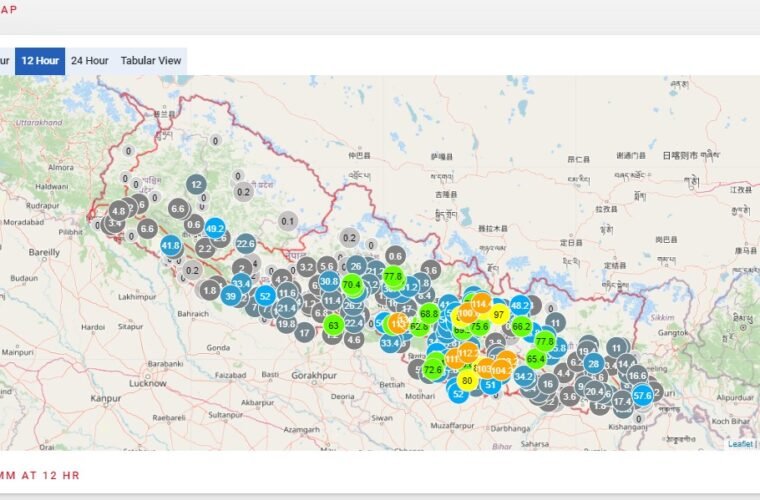Open the blue 57.6 station marker
The height and width of the screenshot is (500, 760).
click(642, 395)
